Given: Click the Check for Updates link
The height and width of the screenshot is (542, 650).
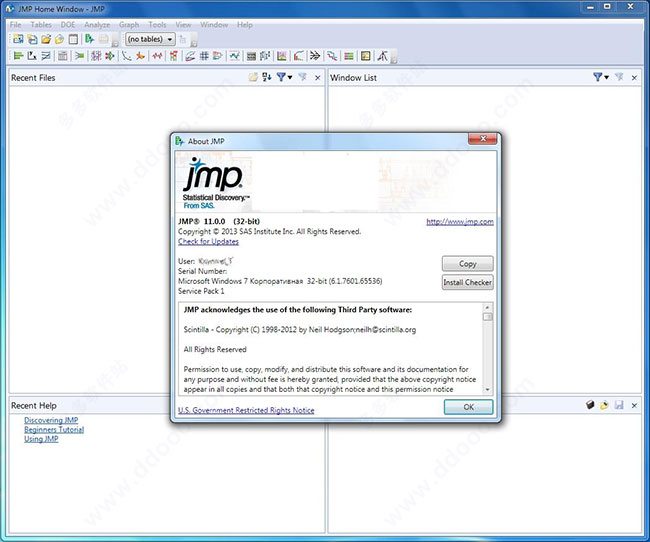Looking at the screenshot, I should pyautogui.click(x=208, y=241).
